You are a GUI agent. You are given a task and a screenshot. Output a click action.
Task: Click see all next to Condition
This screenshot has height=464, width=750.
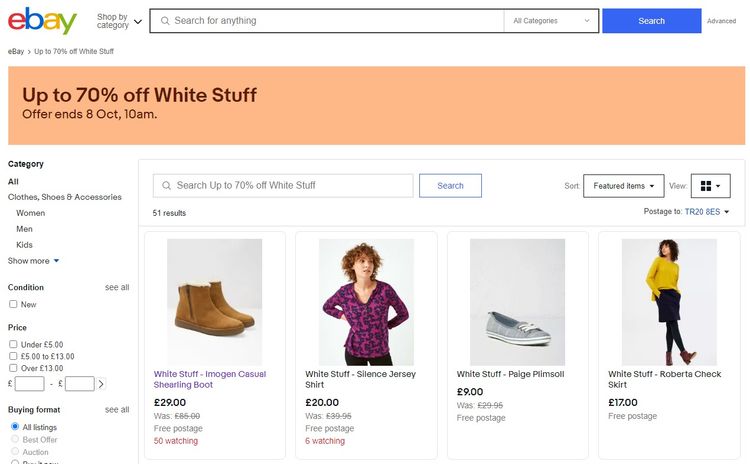[117, 287]
